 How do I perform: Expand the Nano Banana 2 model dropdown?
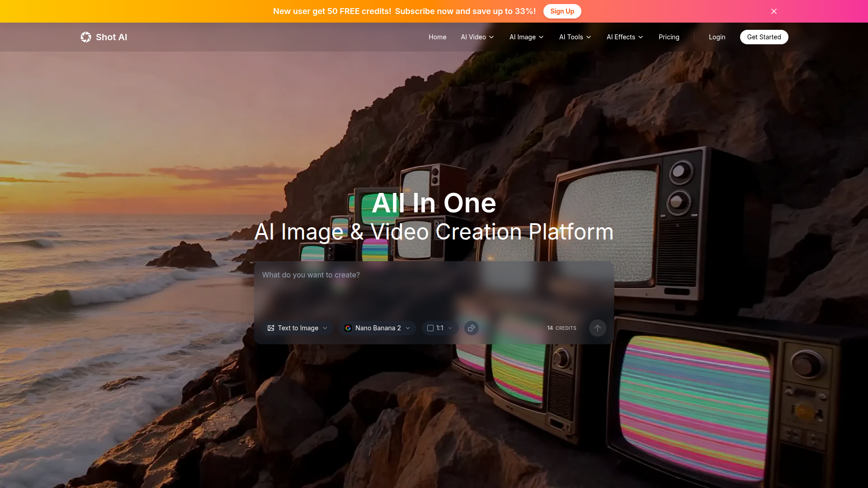click(x=378, y=328)
